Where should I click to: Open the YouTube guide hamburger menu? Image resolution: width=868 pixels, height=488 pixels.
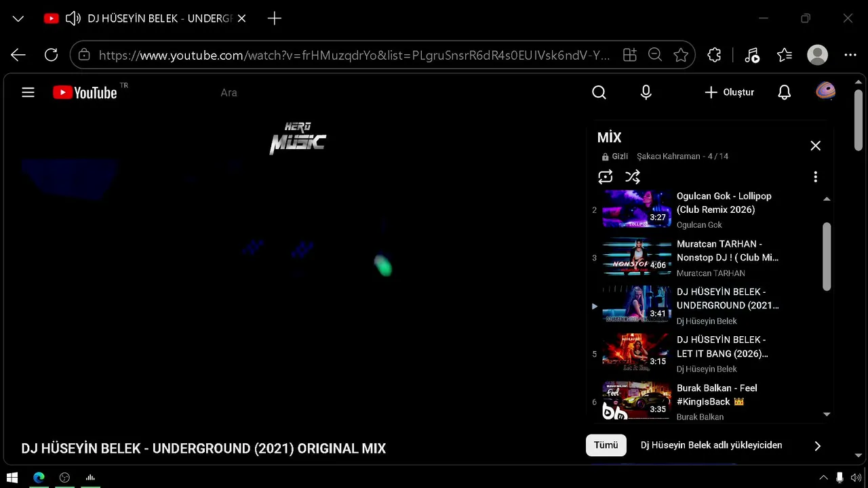click(28, 92)
